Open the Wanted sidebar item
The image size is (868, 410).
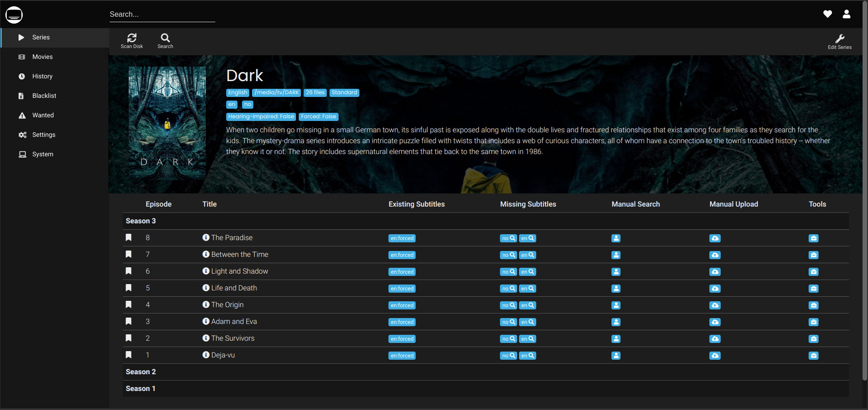[x=43, y=115]
